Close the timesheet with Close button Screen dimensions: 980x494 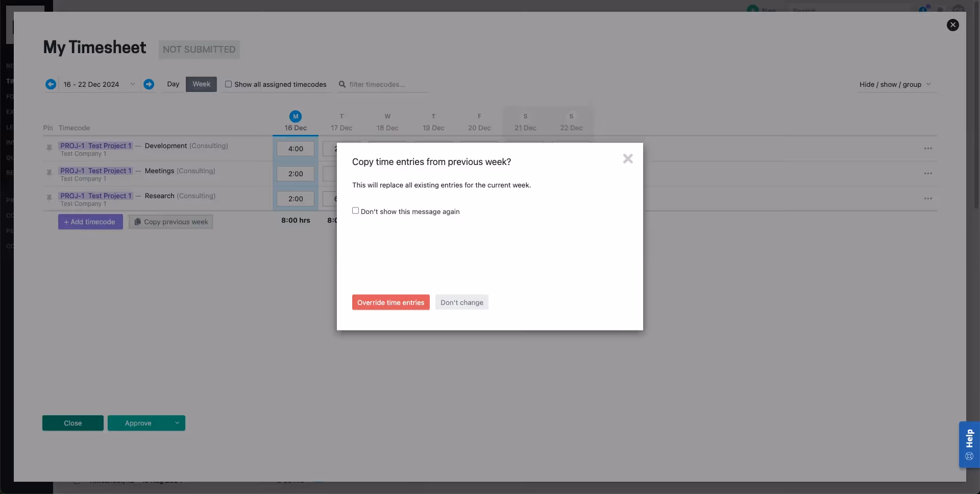click(72, 423)
